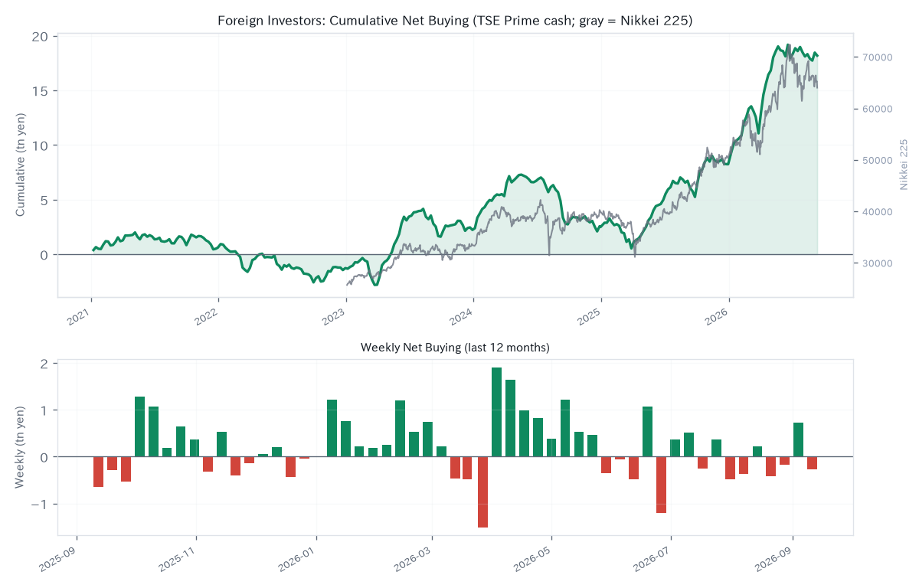Image resolution: width=919 pixels, height=588 pixels.
Task: Click the 'Weekly (tn yen)' axis label
Action: (x=21, y=447)
